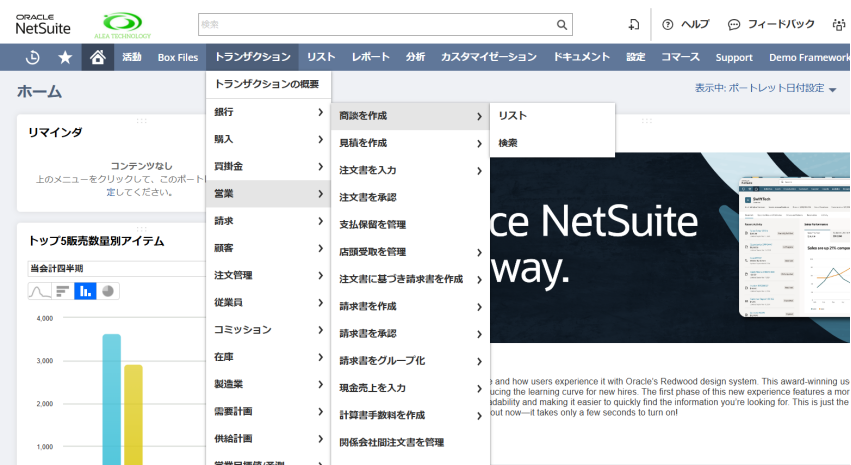Open the Demo Framework navigation menu
851x465 pixels.
(809, 57)
